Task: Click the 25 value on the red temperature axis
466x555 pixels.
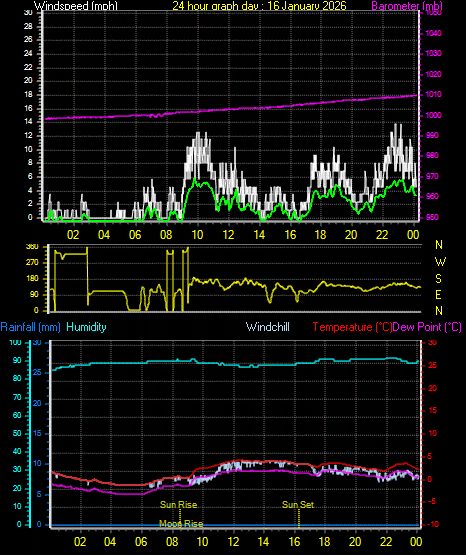Action: click(432, 366)
